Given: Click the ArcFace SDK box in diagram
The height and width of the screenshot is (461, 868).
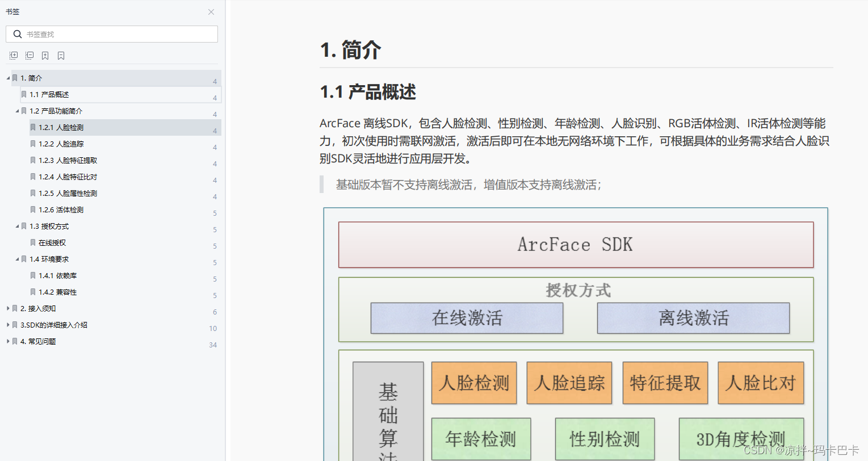Looking at the screenshot, I should point(576,245).
